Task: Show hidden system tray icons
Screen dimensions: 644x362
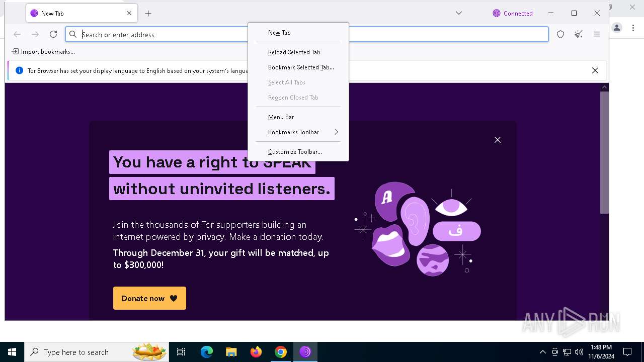Action: [x=542, y=352]
